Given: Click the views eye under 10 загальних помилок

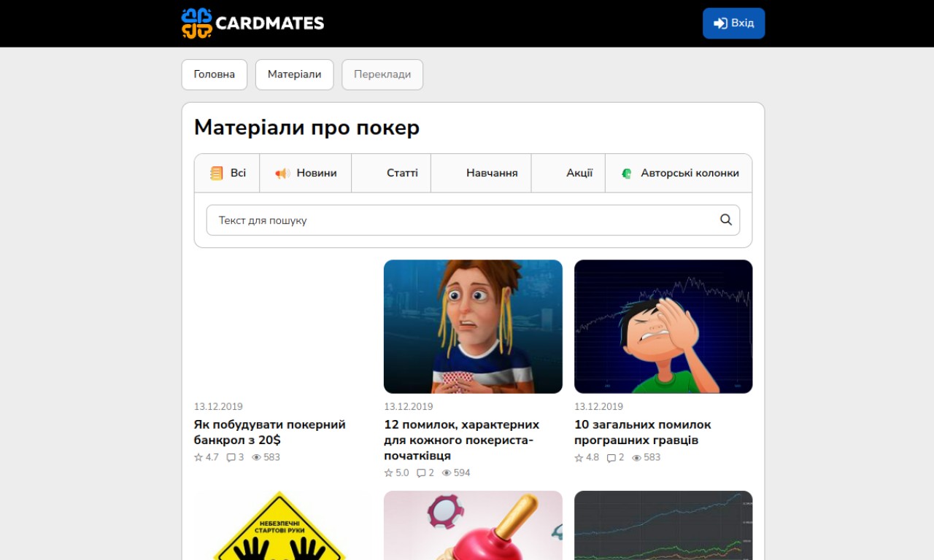Looking at the screenshot, I should tap(637, 457).
